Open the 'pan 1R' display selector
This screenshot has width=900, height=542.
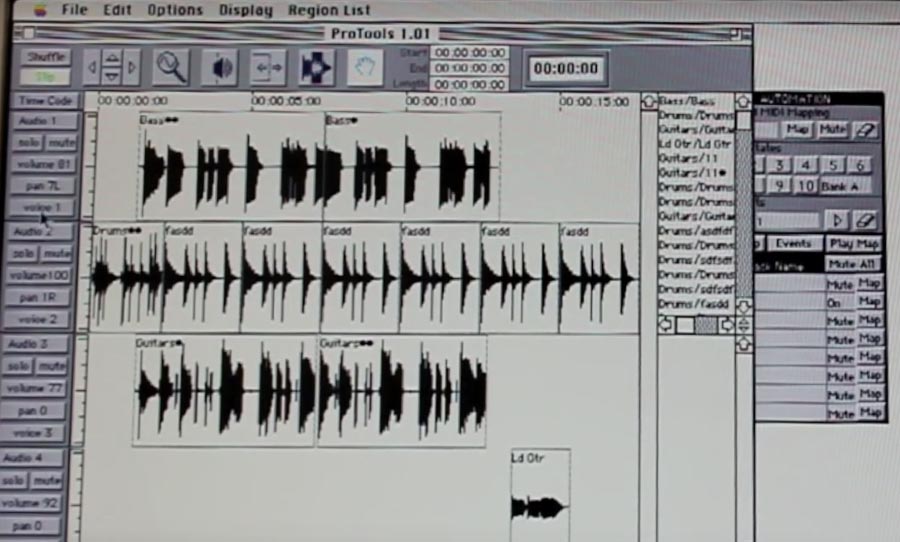tap(37, 297)
